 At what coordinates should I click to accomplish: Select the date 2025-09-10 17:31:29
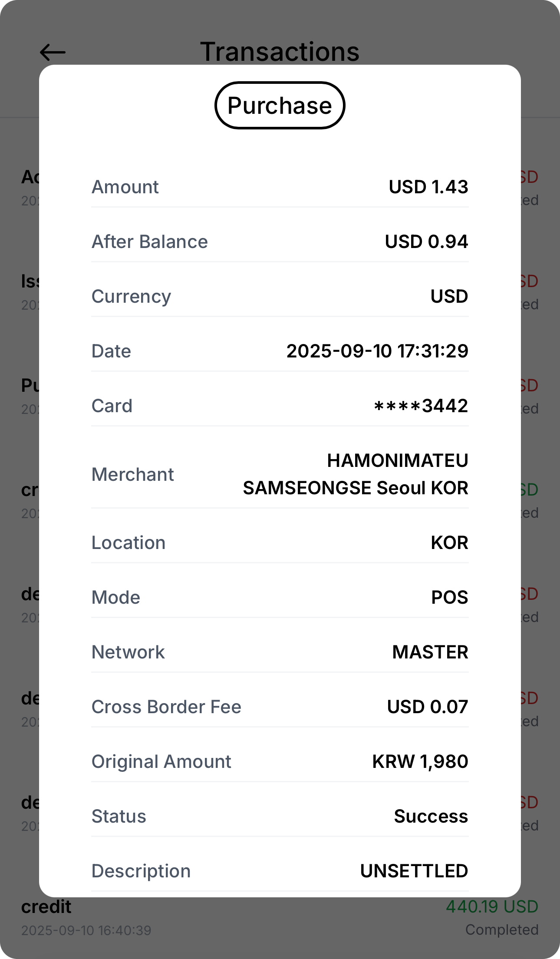click(x=377, y=351)
